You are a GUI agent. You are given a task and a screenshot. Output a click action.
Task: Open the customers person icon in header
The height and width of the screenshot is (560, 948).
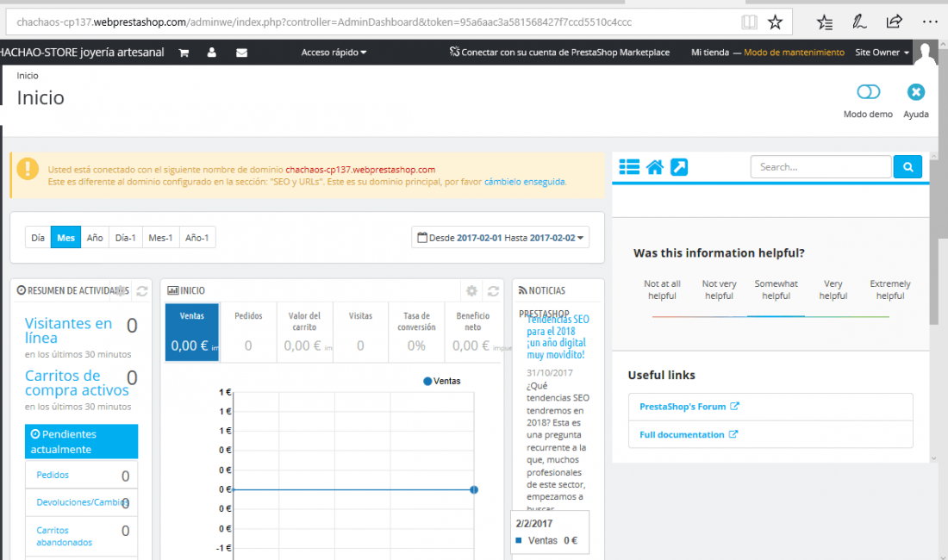point(212,53)
